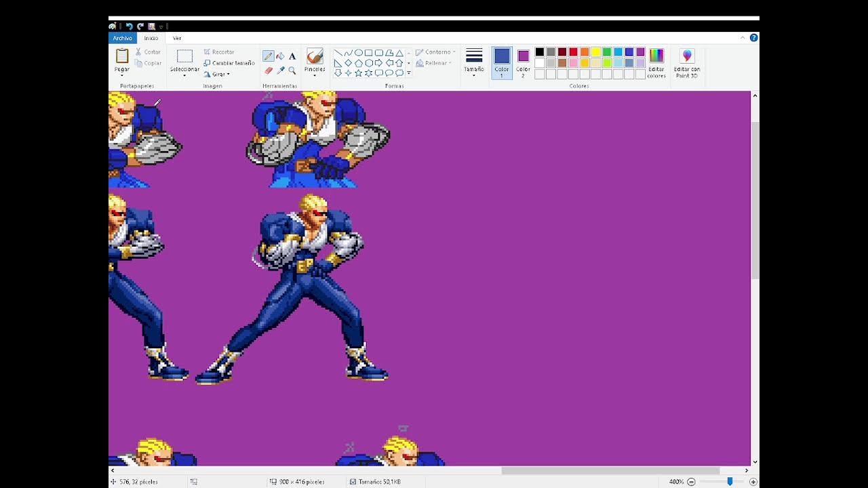Screen dimensions: 868x488
Task: Pick the orange color swatch
Action: [585, 52]
